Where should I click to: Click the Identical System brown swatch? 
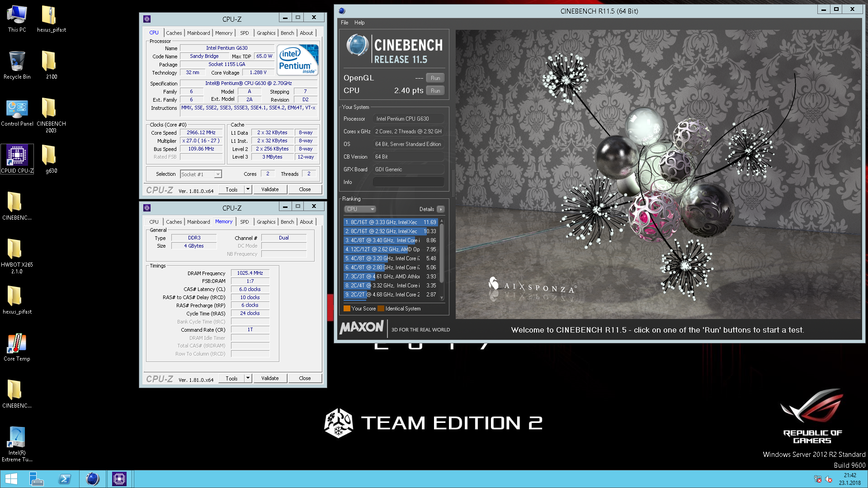[x=381, y=309]
